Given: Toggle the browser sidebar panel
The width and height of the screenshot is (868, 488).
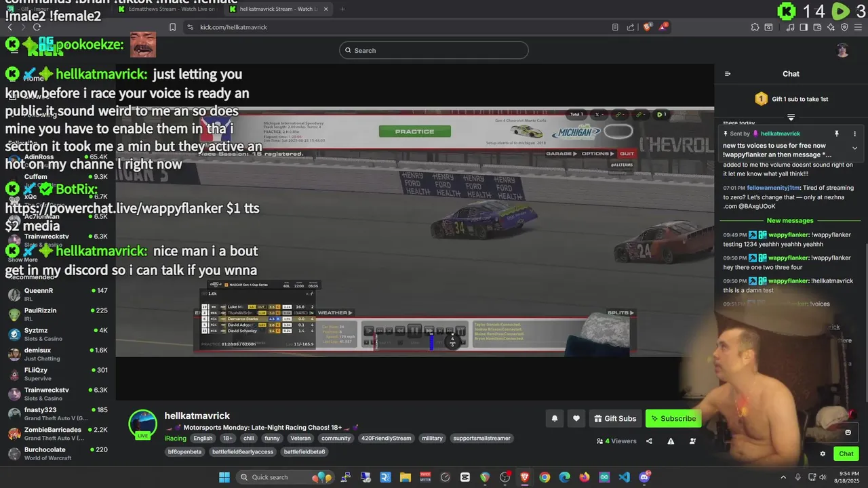Looking at the screenshot, I should [x=804, y=27].
